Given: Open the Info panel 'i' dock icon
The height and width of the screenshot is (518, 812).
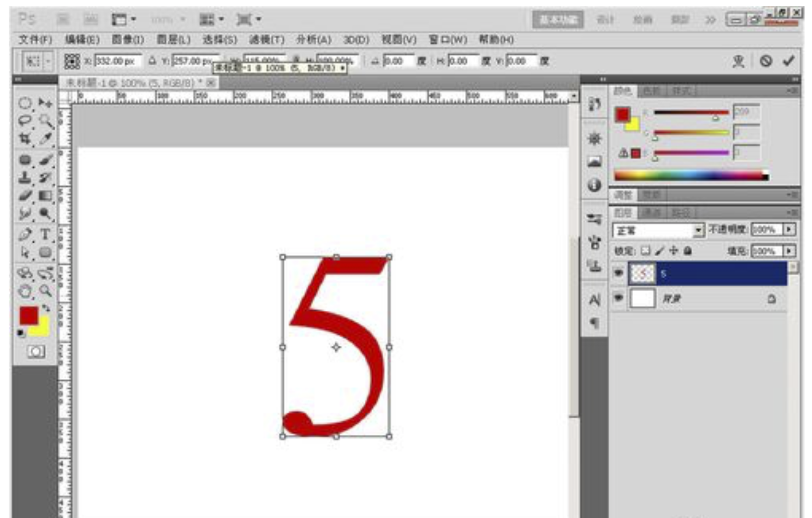Looking at the screenshot, I should [594, 185].
